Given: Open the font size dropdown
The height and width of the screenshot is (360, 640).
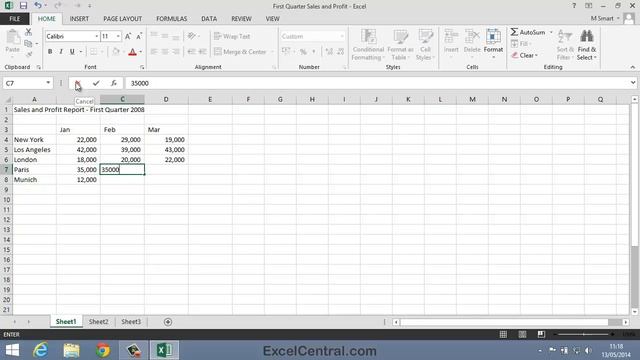Looking at the screenshot, I should click(x=118, y=36).
